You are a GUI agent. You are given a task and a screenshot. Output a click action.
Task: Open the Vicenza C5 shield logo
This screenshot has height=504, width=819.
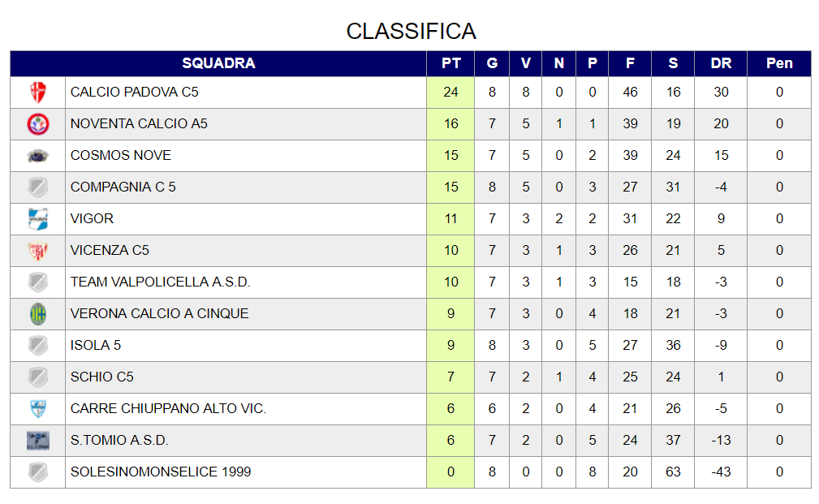point(38,251)
